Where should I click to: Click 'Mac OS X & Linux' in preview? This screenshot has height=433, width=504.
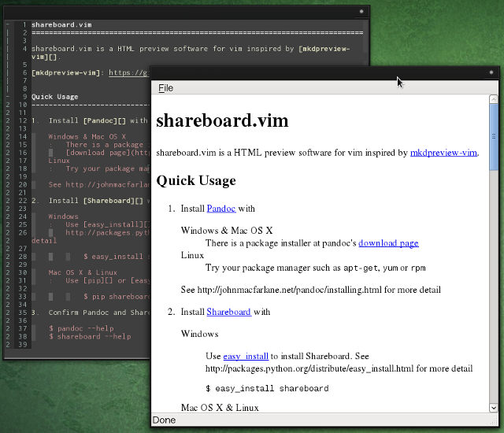(220, 408)
